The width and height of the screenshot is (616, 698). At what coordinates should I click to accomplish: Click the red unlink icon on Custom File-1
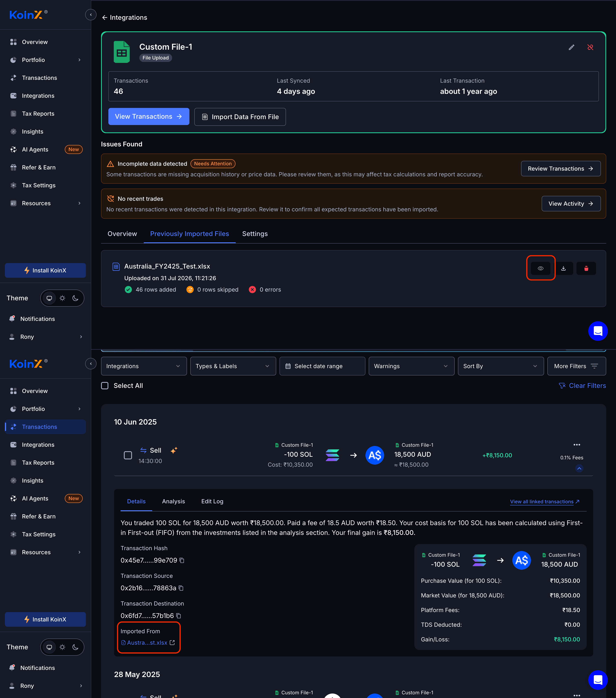pos(590,47)
